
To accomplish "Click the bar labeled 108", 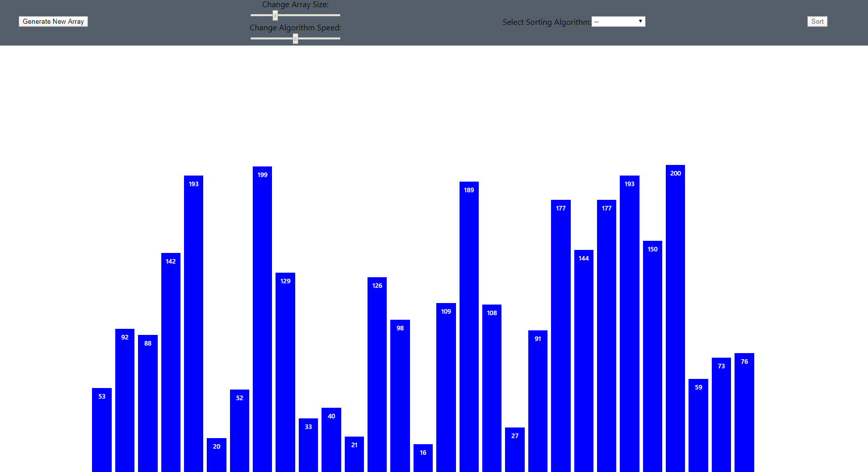I will 492,388.
